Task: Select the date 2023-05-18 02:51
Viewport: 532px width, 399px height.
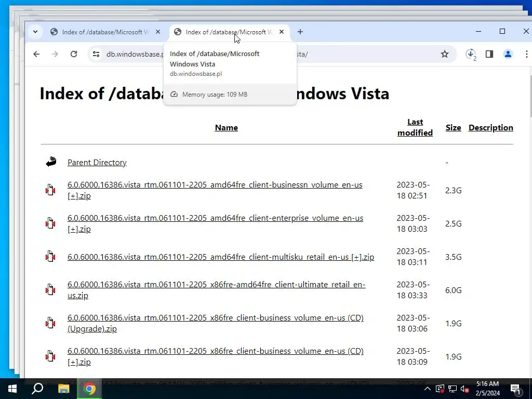Action: (x=413, y=190)
